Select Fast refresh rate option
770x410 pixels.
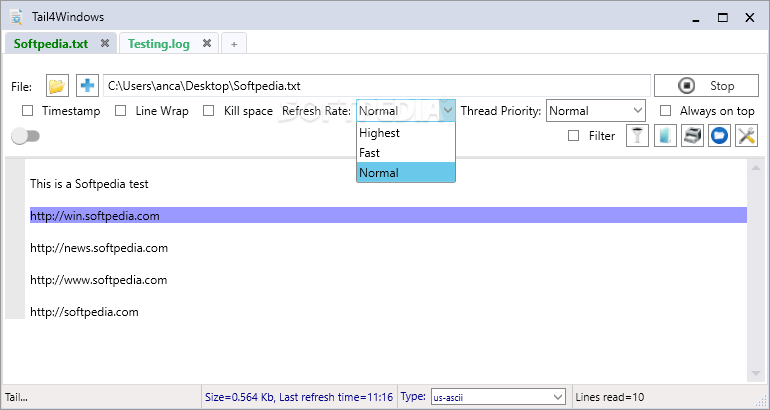pyautogui.click(x=406, y=153)
